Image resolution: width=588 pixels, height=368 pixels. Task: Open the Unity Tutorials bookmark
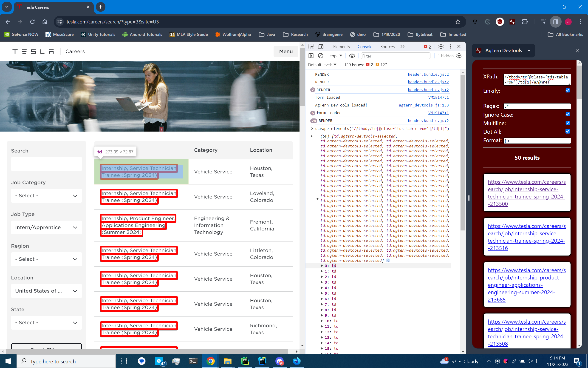[98, 34]
